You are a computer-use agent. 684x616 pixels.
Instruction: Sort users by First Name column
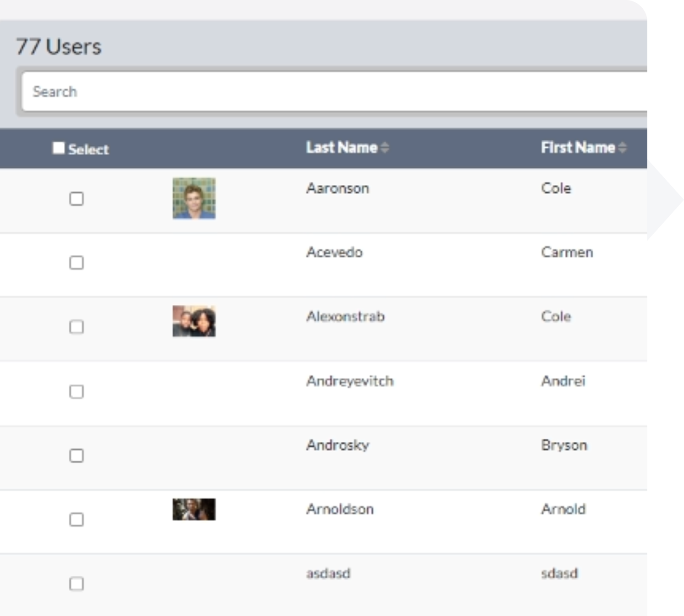click(579, 148)
